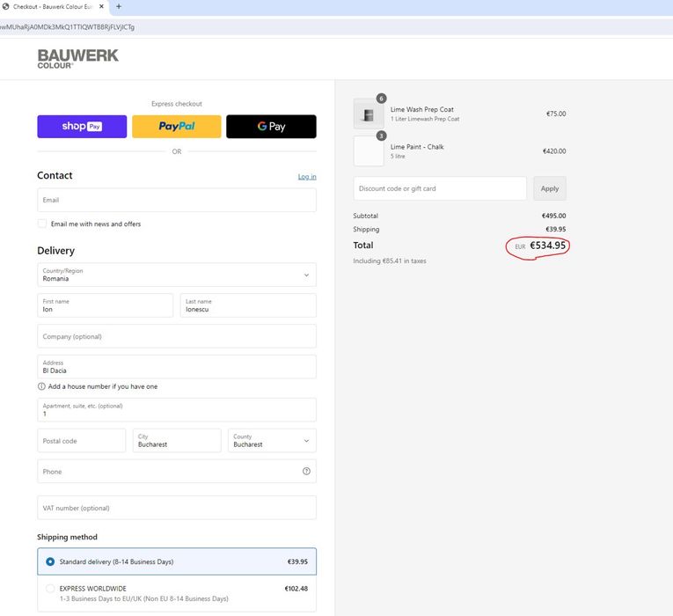
Task: Click the Bauwerk Colour logo
Action: click(x=77, y=59)
